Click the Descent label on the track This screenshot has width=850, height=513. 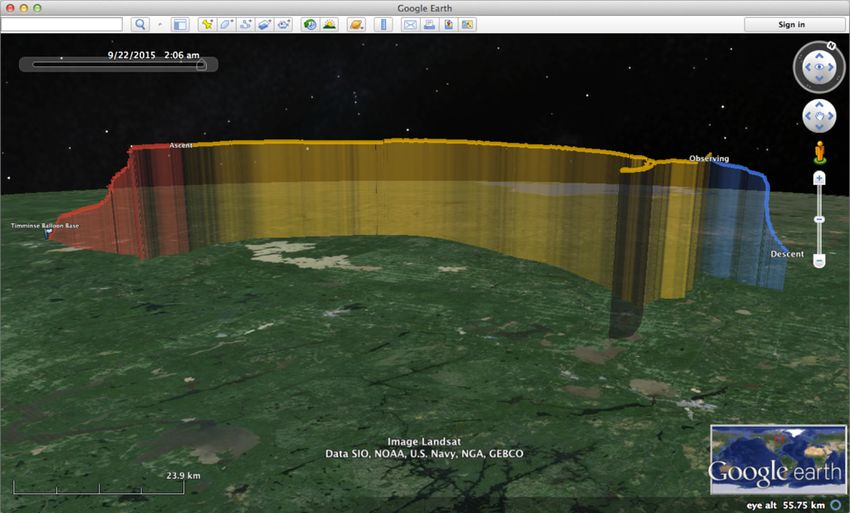[x=787, y=254]
